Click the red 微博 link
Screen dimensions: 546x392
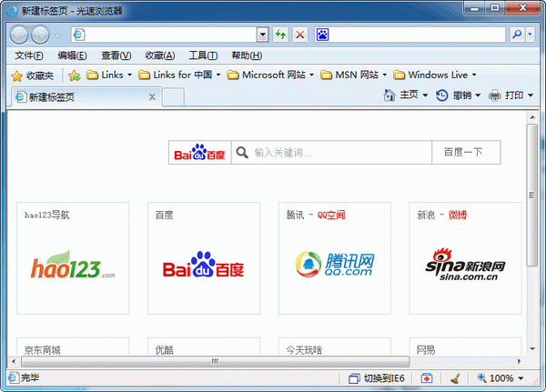[x=457, y=216]
